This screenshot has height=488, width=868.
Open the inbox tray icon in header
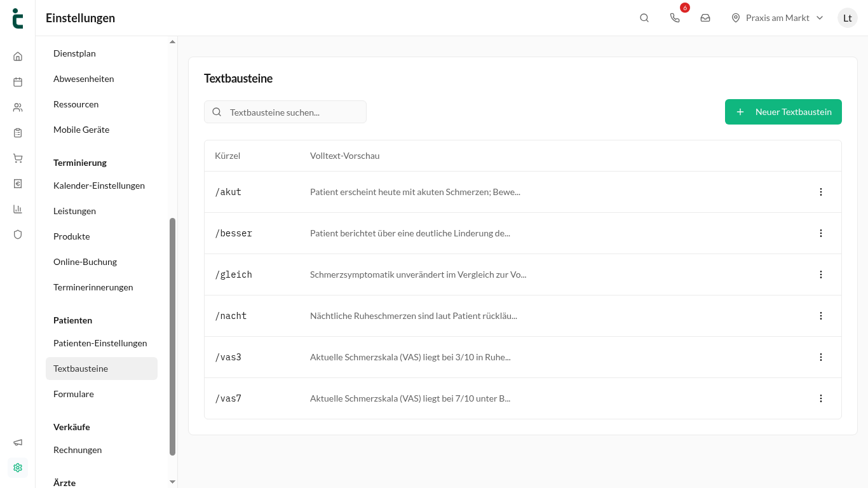pyautogui.click(x=705, y=18)
